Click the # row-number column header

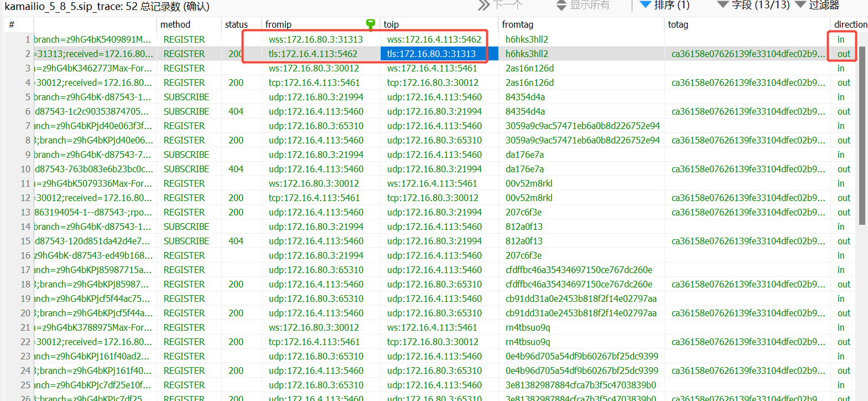[12, 24]
